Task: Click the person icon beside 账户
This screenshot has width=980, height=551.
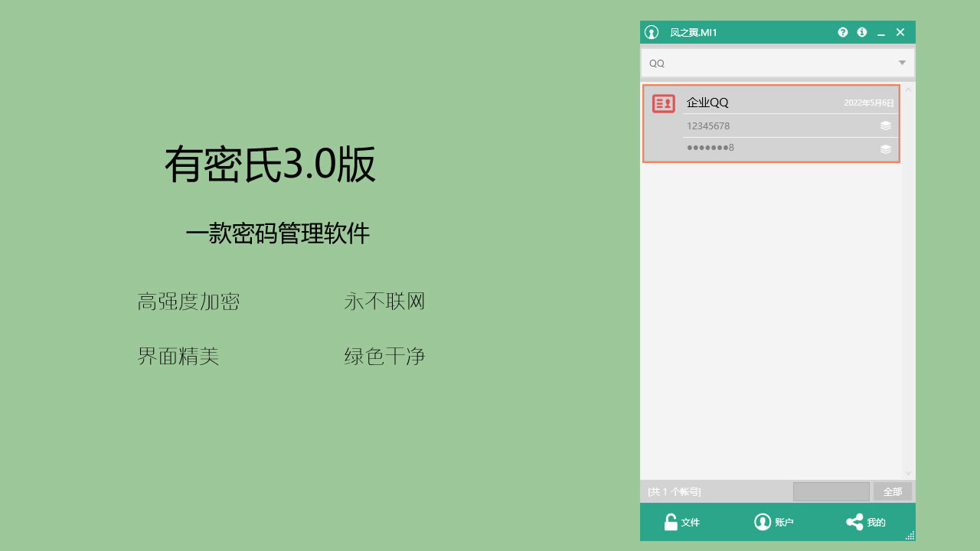Action: (763, 522)
